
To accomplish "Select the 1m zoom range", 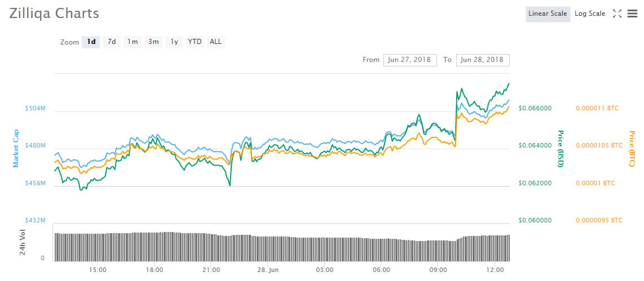I will [x=133, y=42].
